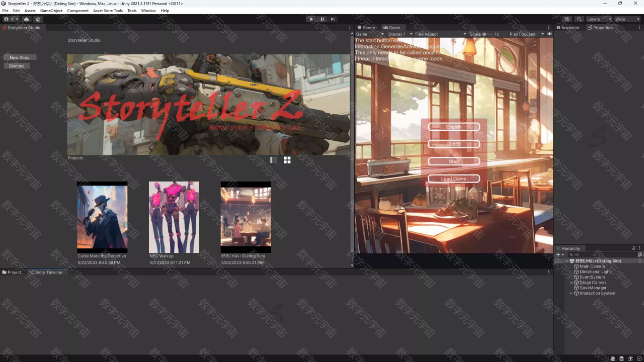Image resolution: width=644 pixels, height=362 pixels.
Task: Open the Wide layout dropdown
Action: pyautogui.click(x=627, y=19)
